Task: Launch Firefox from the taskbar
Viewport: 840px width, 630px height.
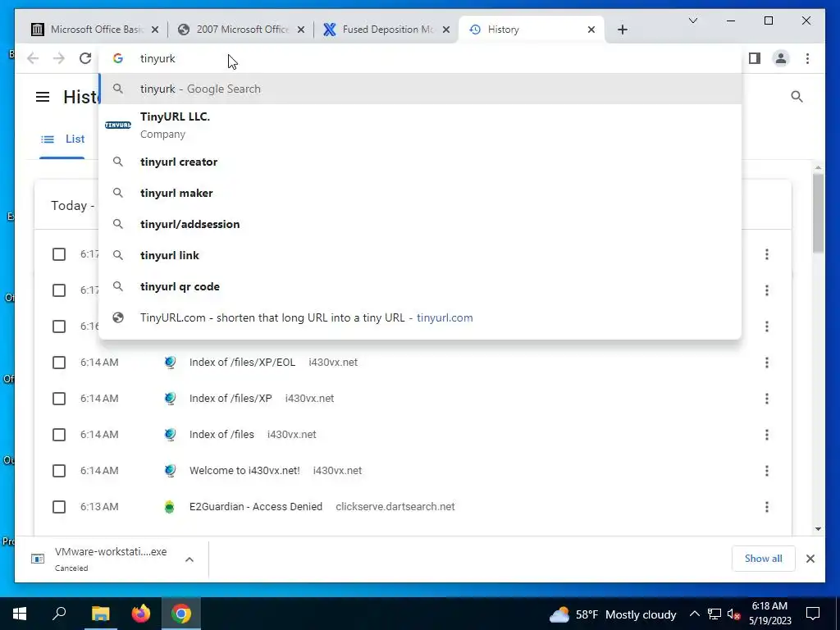Action: click(141, 614)
